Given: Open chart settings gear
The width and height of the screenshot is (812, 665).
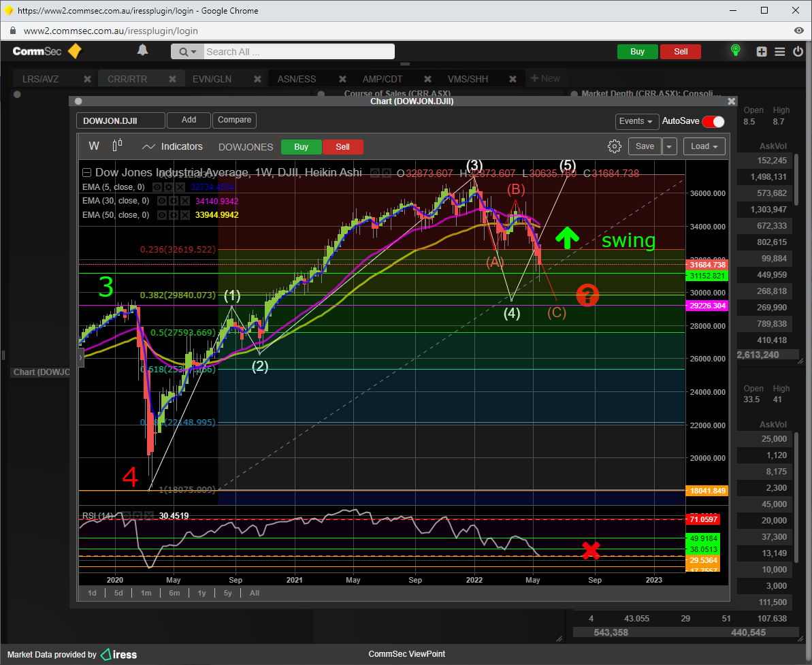Looking at the screenshot, I should point(614,146).
